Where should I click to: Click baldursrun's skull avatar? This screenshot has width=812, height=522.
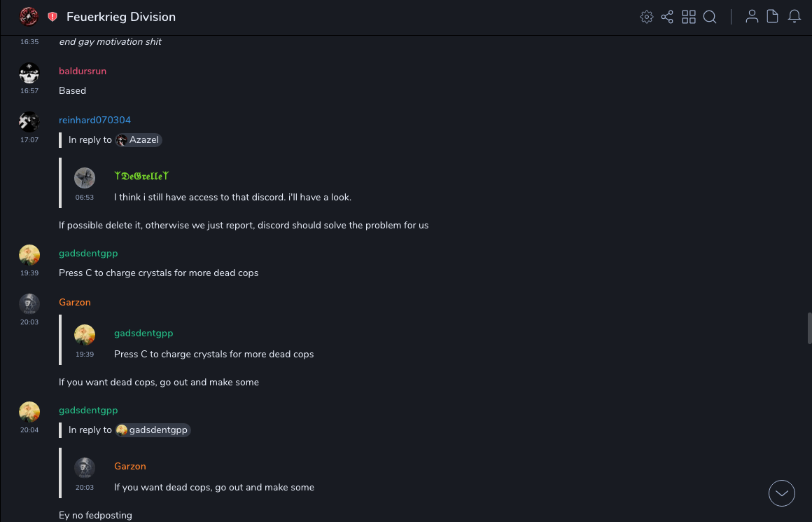(x=29, y=72)
